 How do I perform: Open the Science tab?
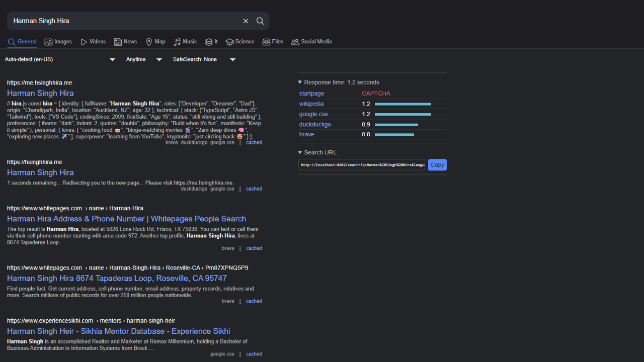240,42
